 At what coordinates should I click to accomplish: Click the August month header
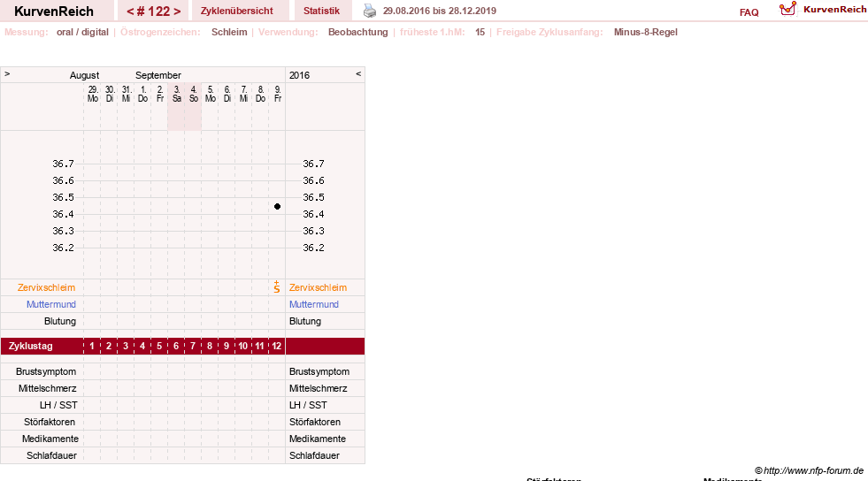click(x=84, y=75)
